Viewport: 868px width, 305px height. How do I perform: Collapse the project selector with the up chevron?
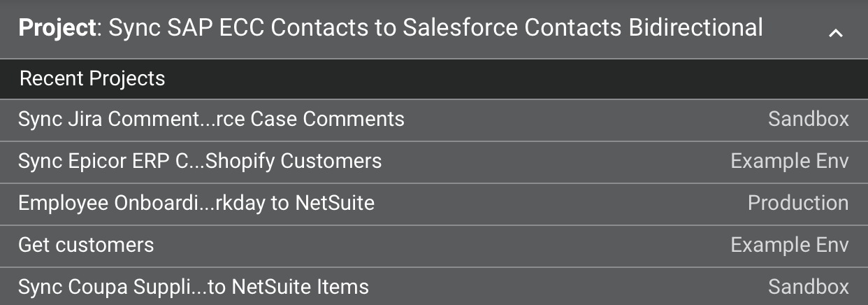click(835, 31)
